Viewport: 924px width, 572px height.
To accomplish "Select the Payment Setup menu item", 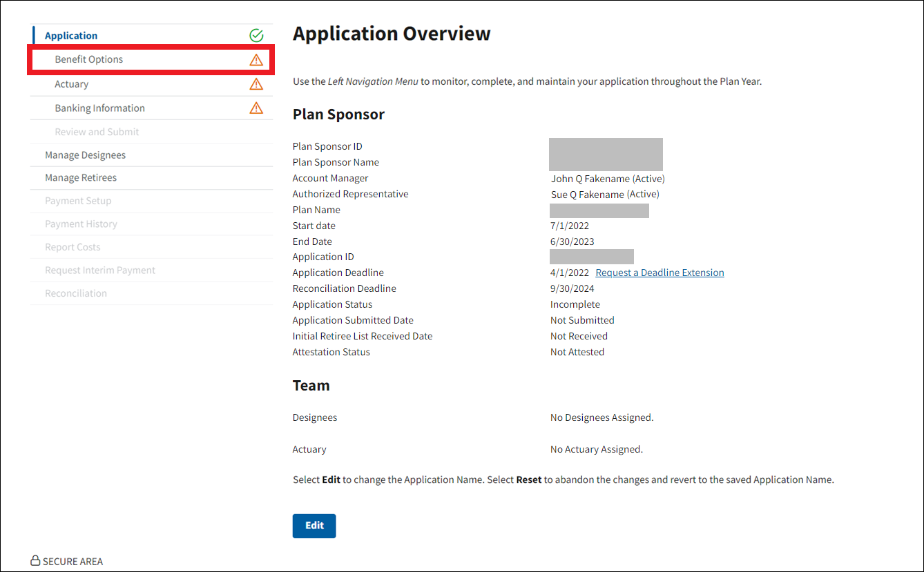I will click(78, 201).
